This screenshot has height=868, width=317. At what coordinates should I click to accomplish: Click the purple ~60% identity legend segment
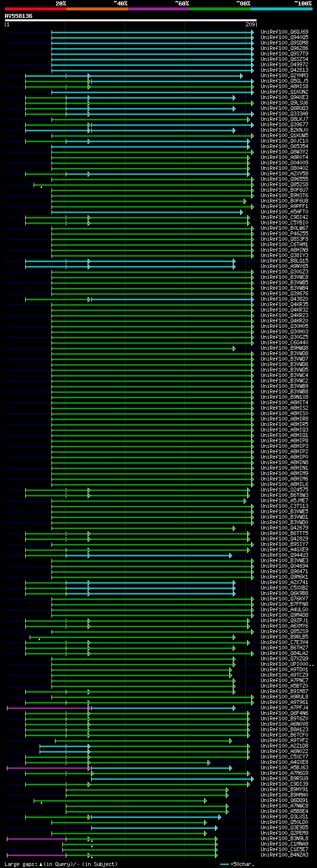(158, 8)
